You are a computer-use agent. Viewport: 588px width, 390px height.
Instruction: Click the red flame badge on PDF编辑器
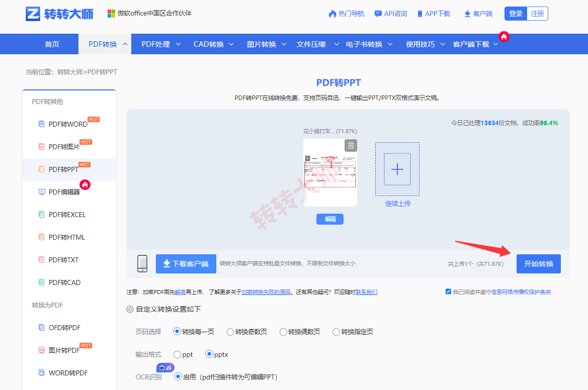[x=85, y=185]
